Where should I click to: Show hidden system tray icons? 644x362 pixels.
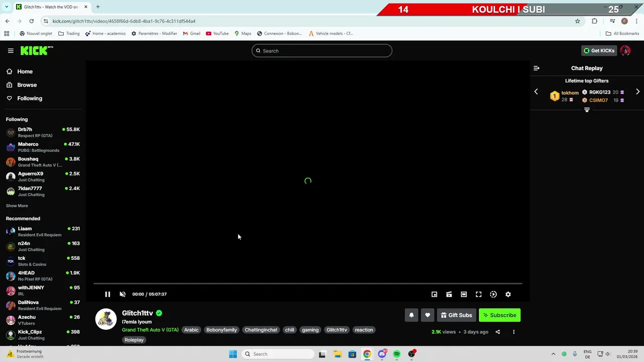pos(553,354)
